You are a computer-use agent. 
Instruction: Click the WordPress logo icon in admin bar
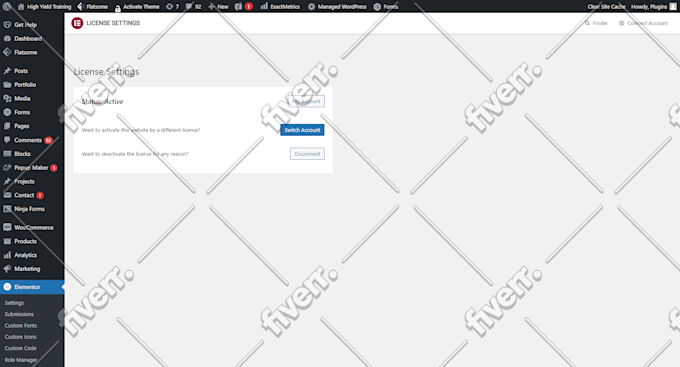point(7,7)
